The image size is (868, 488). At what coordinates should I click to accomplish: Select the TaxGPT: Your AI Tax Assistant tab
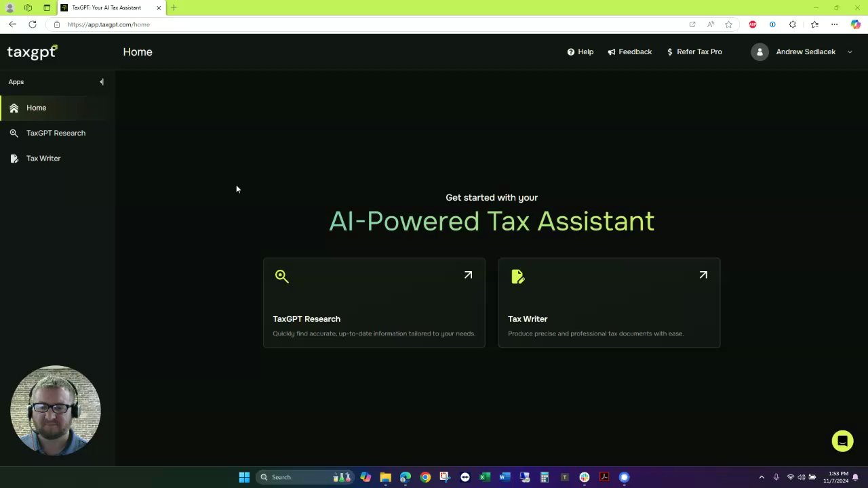click(x=106, y=7)
